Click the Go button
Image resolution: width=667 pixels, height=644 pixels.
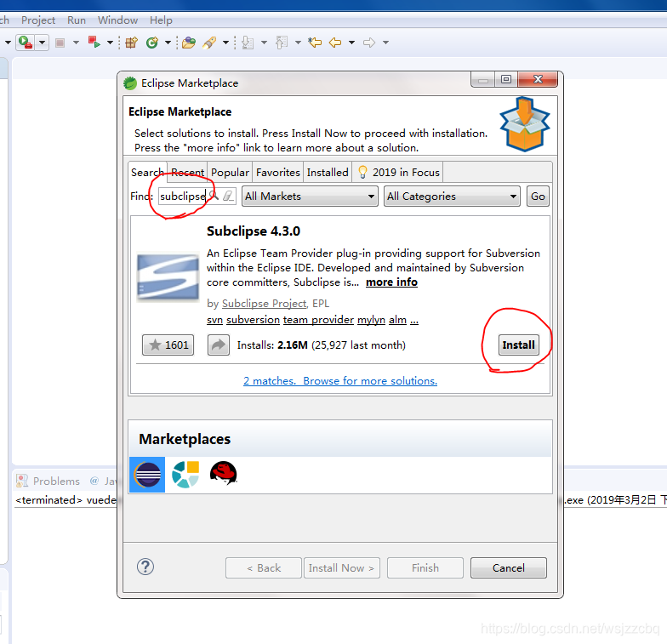(538, 196)
